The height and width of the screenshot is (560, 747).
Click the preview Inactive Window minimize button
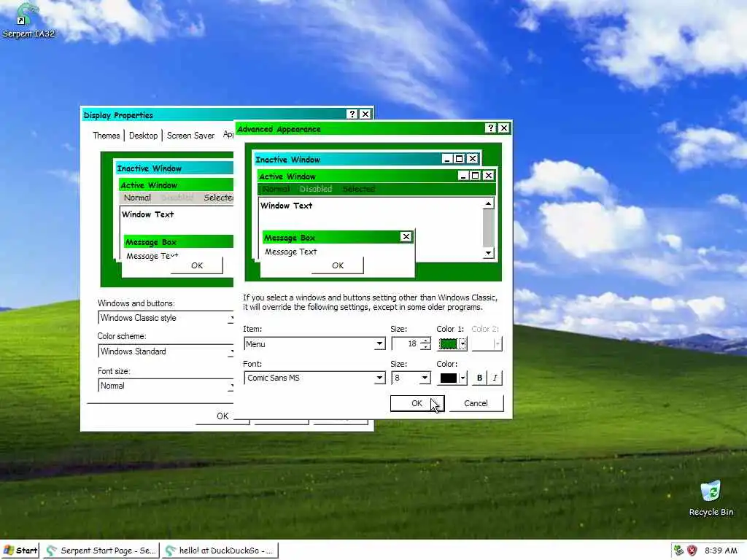[x=447, y=159]
